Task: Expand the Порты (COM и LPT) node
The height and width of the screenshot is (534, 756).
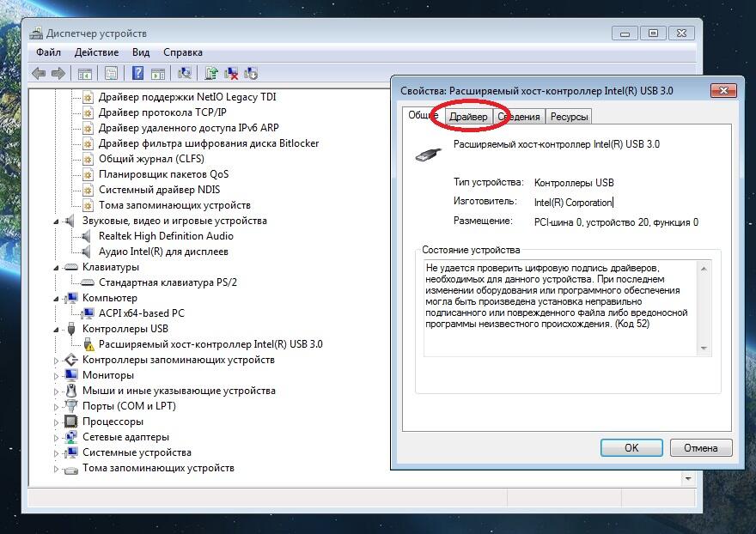Action: pyautogui.click(x=56, y=406)
